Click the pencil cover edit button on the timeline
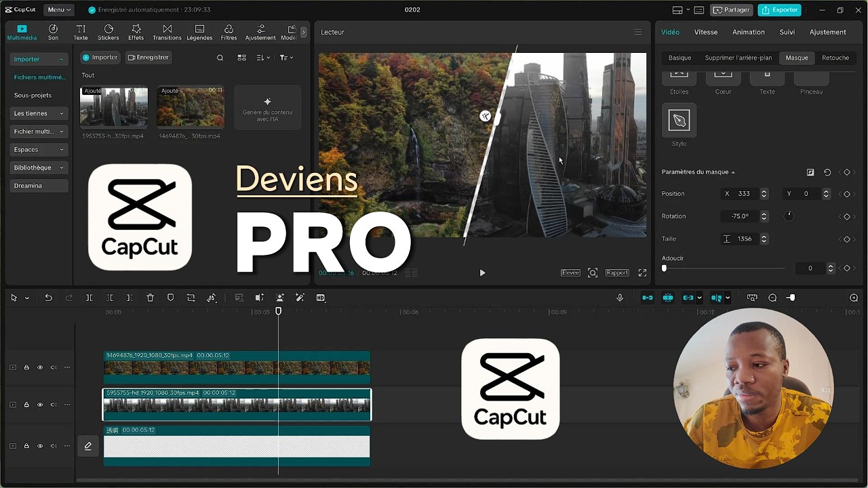Image resolution: width=868 pixels, height=488 pixels. (x=88, y=446)
